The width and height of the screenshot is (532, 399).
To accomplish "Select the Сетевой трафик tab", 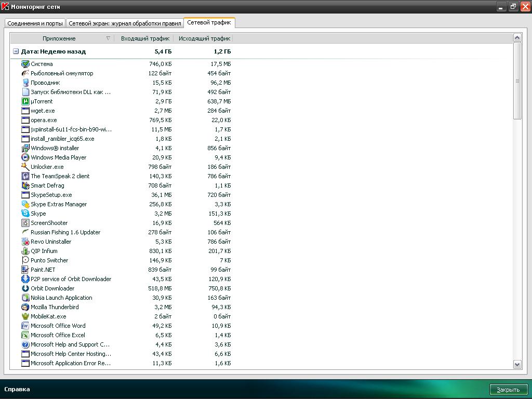I will click(209, 22).
